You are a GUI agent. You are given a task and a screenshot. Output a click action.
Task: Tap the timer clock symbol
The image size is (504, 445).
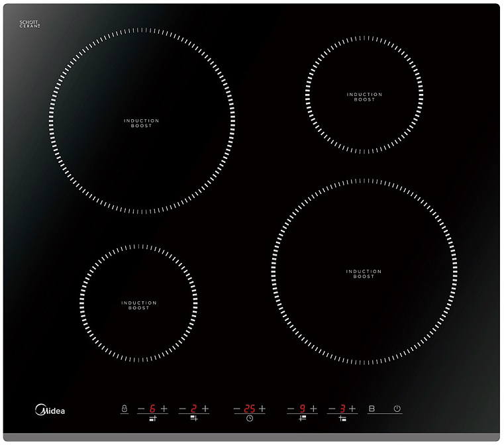[x=250, y=418]
